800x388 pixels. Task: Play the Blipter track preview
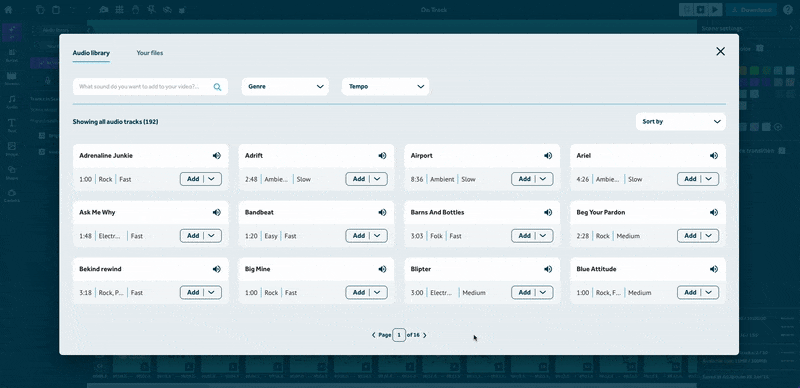[x=548, y=269]
